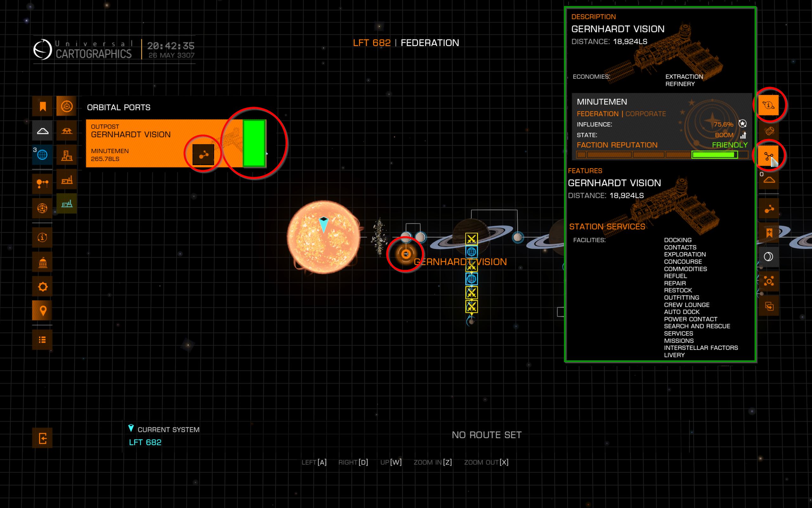Click the bottommost yellow conflict zone marker
This screenshot has width=812, height=508.
471,307
